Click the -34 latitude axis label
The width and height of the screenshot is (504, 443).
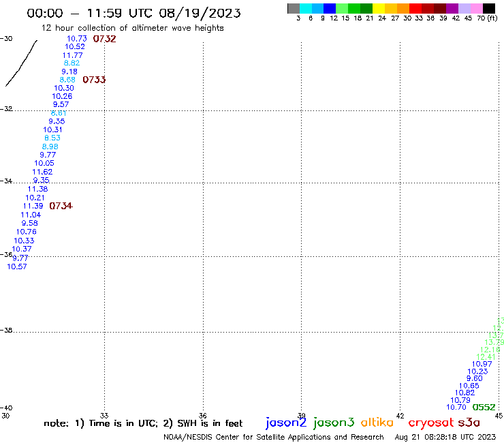point(6,181)
